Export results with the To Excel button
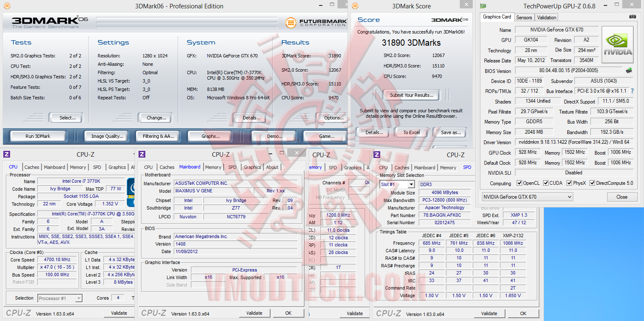The width and height of the screenshot is (644, 321). tap(411, 132)
